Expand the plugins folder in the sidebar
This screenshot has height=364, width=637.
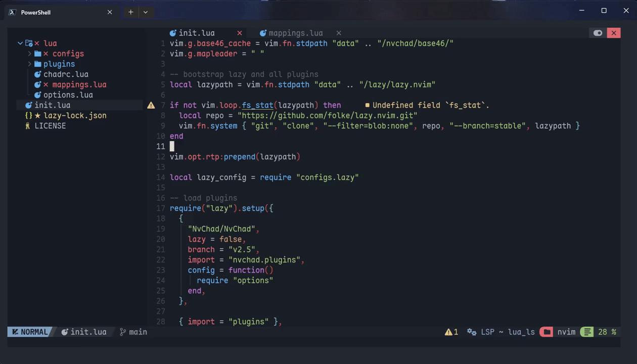click(30, 64)
